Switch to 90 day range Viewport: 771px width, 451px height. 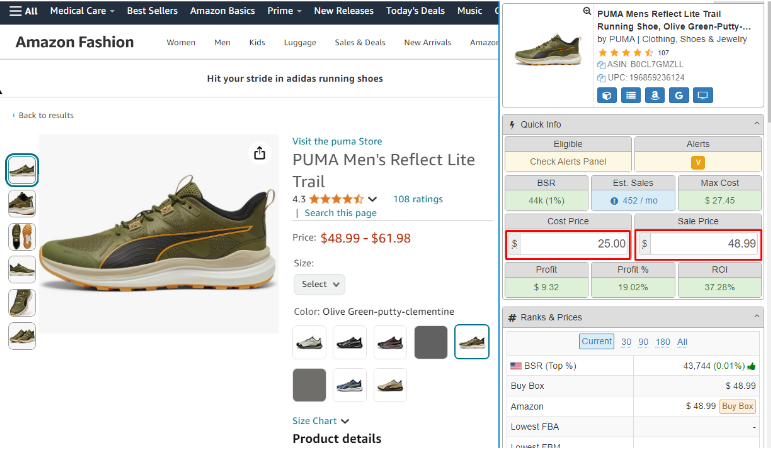[643, 342]
